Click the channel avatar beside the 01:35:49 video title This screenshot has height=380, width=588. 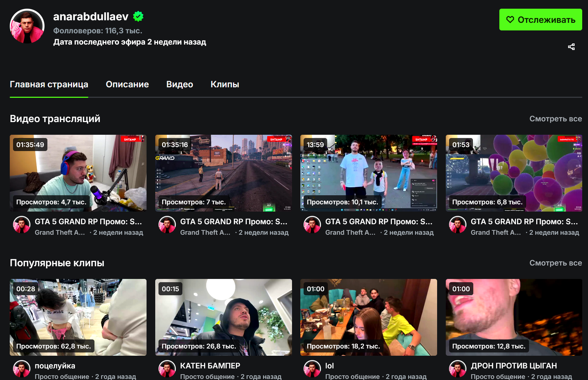[22, 225]
